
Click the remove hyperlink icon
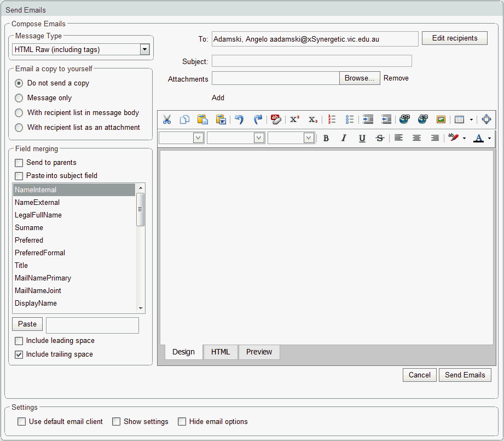[x=422, y=119]
